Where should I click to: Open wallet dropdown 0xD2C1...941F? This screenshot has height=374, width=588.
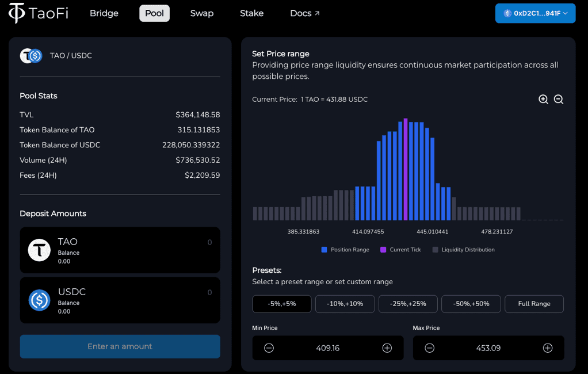click(535, 13)
